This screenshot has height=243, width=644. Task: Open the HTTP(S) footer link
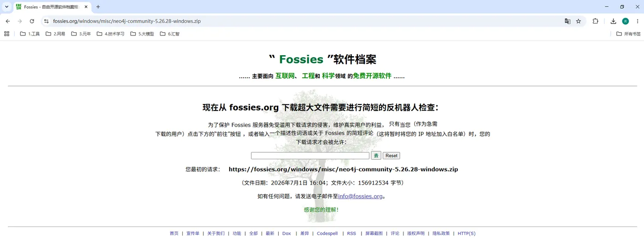pos(466,233)
